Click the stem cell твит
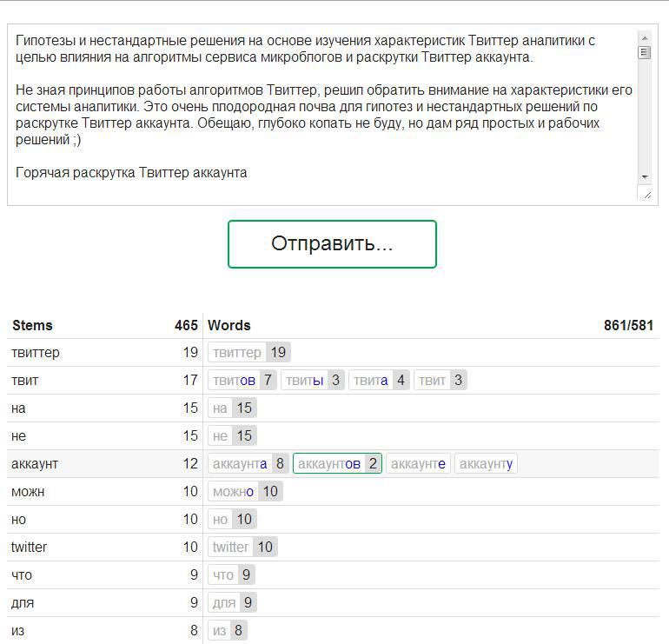The width and height of the screenshot is (669, 644). 24,381
